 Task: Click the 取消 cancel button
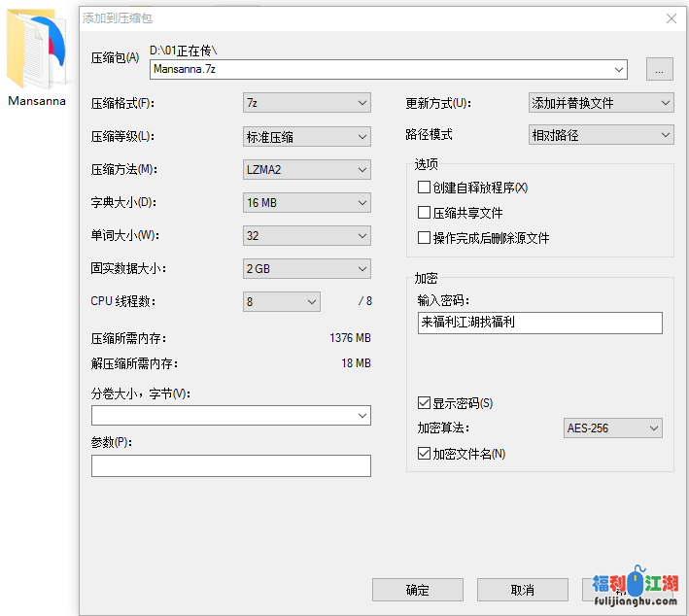click(x=522, y=590)
